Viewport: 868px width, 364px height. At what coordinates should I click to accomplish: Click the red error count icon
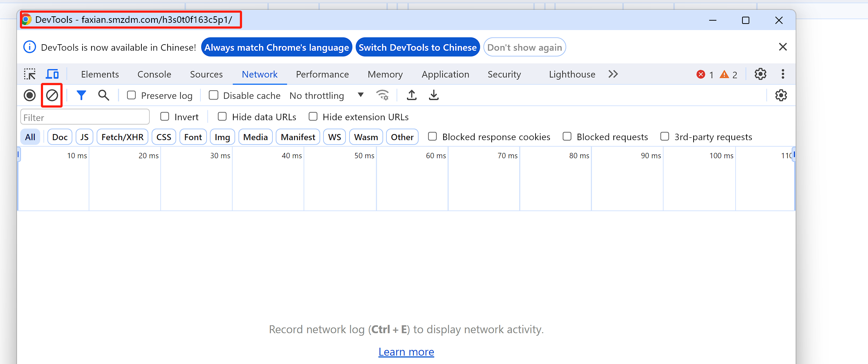pyautogui.click(x=701, y=75)
